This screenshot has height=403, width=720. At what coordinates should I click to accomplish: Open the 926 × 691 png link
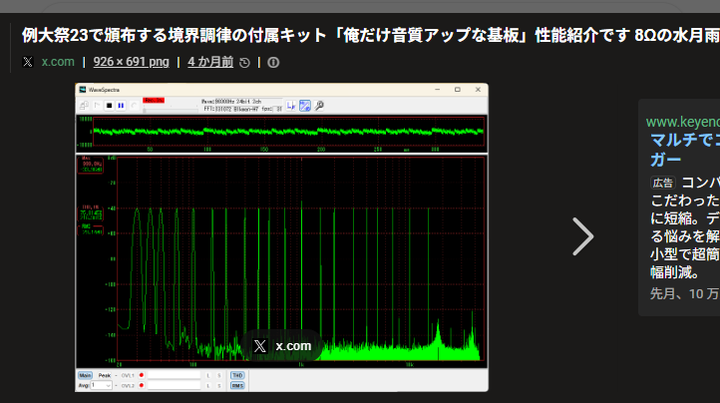pos(131,62)
